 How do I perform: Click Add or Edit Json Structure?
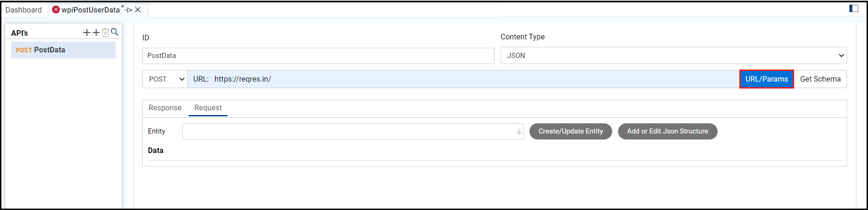pos(667,132)
